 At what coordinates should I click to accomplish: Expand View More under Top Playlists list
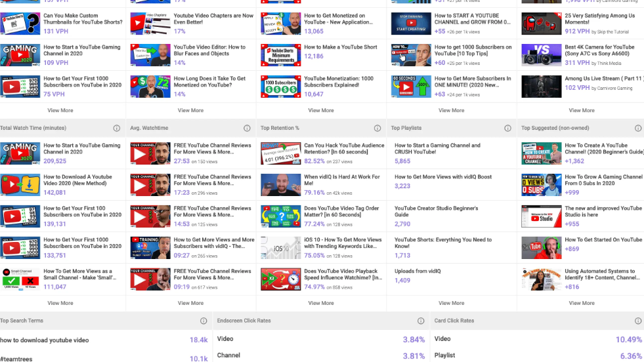click(x=451, y=303)
